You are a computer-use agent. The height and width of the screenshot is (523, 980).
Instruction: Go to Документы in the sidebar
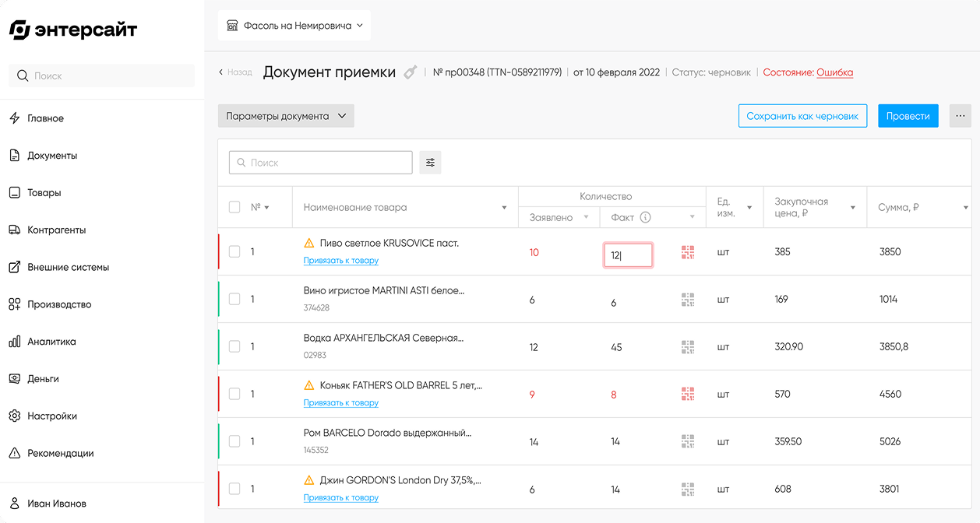(52, 156)
